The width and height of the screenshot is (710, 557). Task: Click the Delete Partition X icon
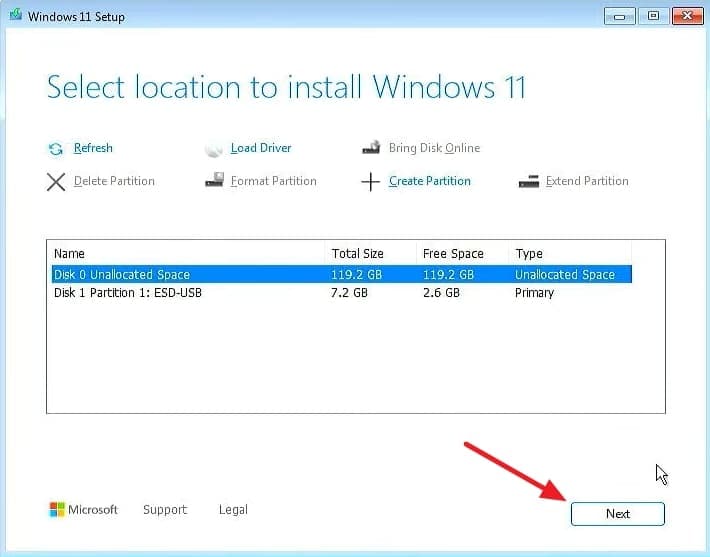(56, 182)
